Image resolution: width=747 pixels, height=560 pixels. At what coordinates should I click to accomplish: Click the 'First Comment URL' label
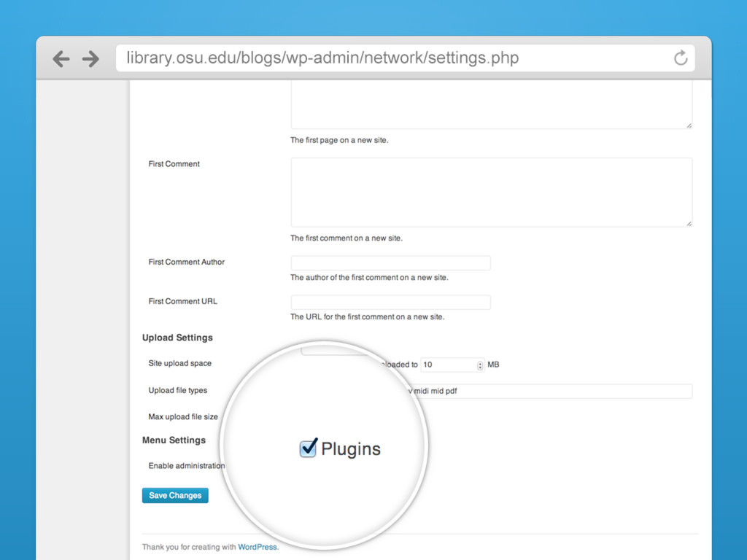point(182,301)
